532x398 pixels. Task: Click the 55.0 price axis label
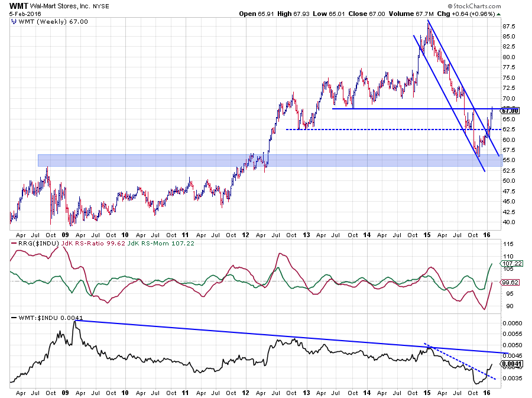tap(508, 160)
